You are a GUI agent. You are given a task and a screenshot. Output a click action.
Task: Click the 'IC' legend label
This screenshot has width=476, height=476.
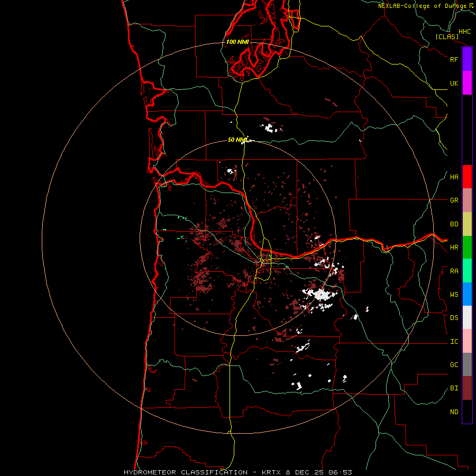pos(454,342)
